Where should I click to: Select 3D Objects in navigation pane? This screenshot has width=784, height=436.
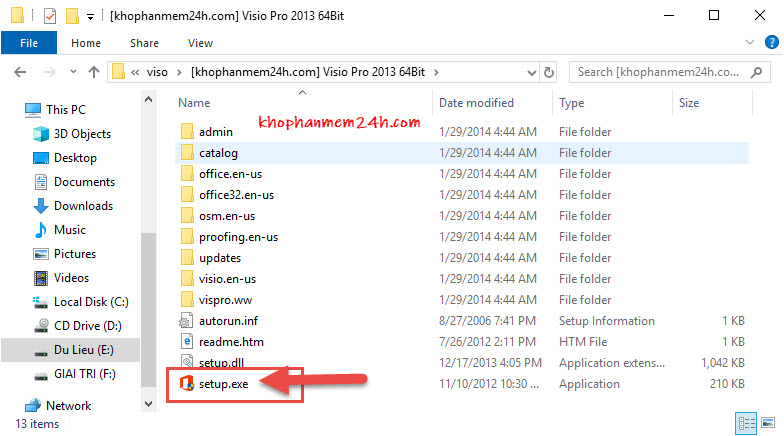click(82, 134)
